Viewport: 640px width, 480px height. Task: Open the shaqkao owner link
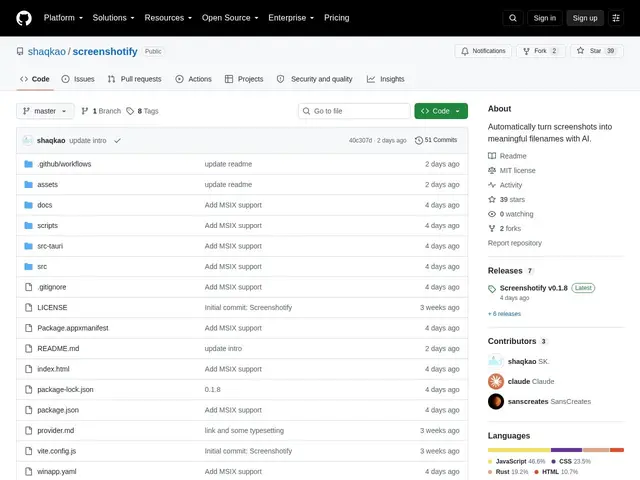pyautogui.click(x=47, y=51)
